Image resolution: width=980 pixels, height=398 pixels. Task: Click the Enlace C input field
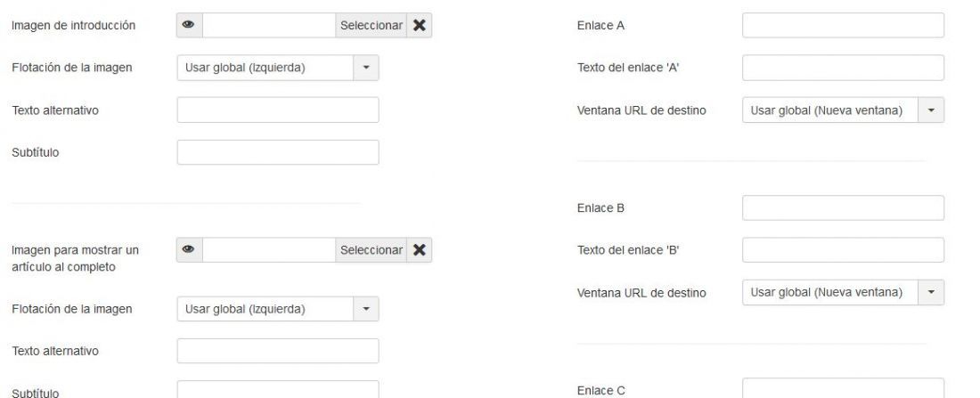pos(843,388)
